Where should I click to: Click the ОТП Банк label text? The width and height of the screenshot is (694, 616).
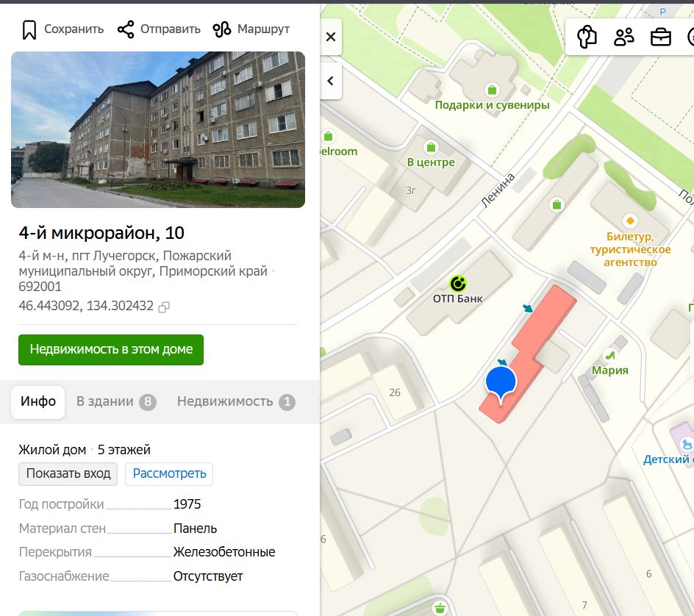[x=458, y=298]
